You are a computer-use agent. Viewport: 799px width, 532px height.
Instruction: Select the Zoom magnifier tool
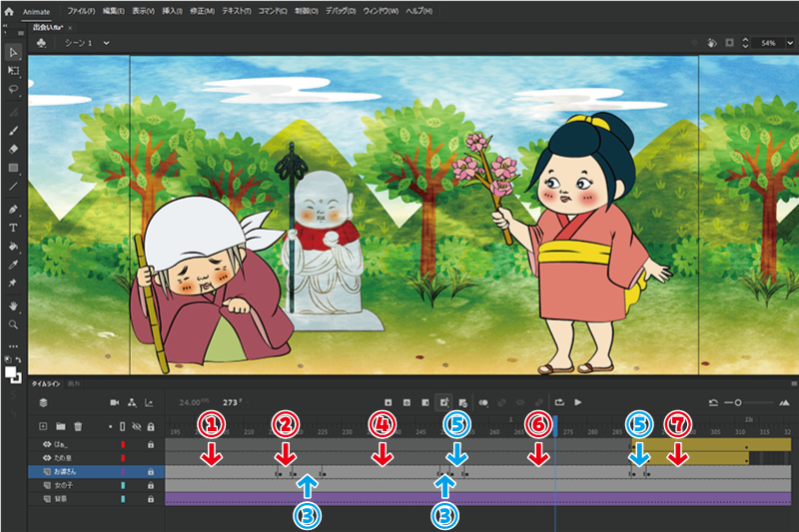13,324
